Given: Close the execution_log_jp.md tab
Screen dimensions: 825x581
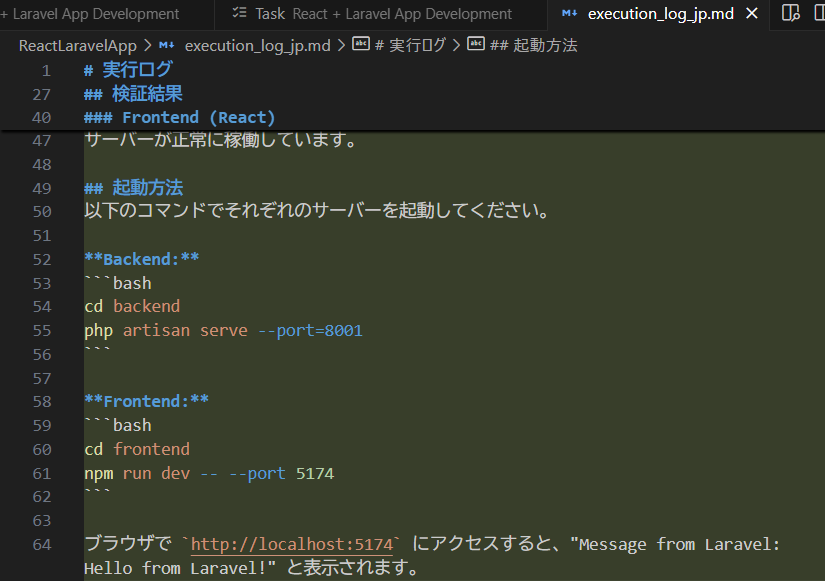Looking at the screenshot, I should pyautogui.click(x=752, y=13).
